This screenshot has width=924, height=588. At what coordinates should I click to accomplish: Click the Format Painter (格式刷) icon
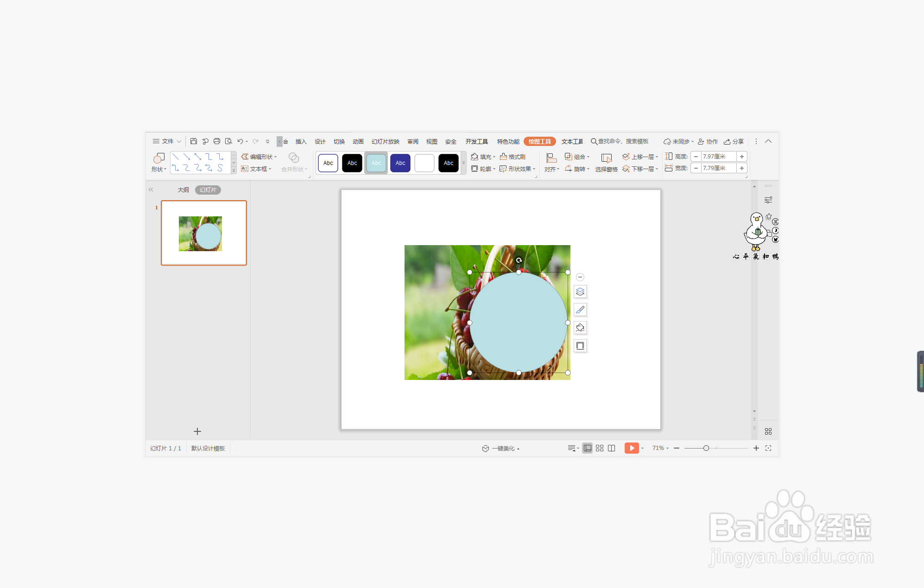513,157
